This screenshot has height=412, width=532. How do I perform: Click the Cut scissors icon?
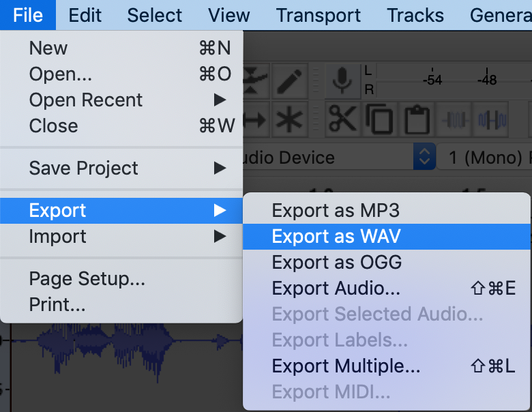pos(342,120)
